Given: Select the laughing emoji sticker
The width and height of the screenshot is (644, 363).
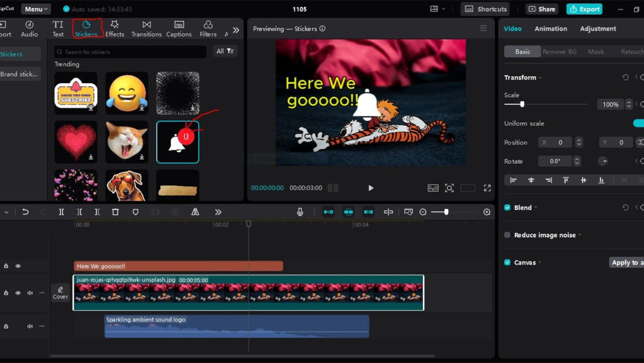Looking at the screenshot, I should click(x=127, y=93).
